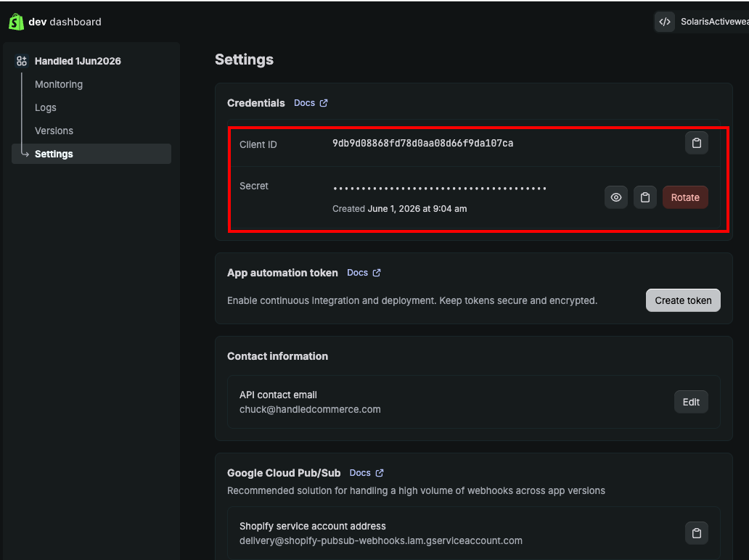Select the Client ID value text
The width and height of the screenshot is (749, 560).
click(x=422, y=143)
